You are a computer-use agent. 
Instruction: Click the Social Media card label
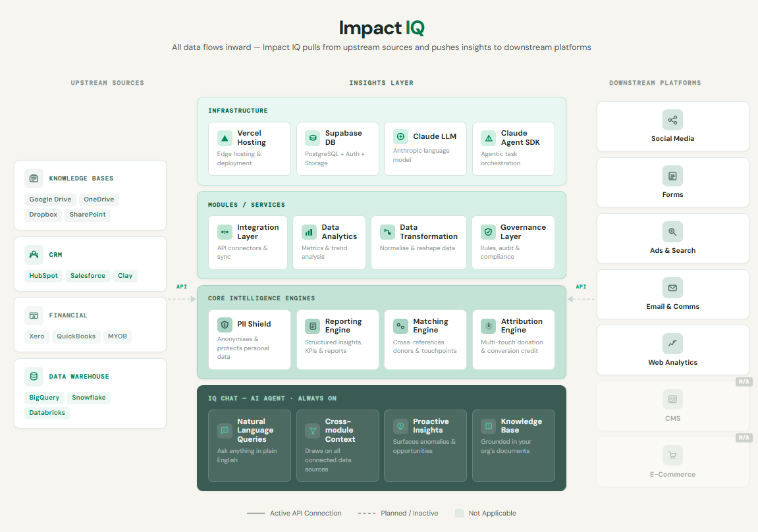tap(672, 139)
